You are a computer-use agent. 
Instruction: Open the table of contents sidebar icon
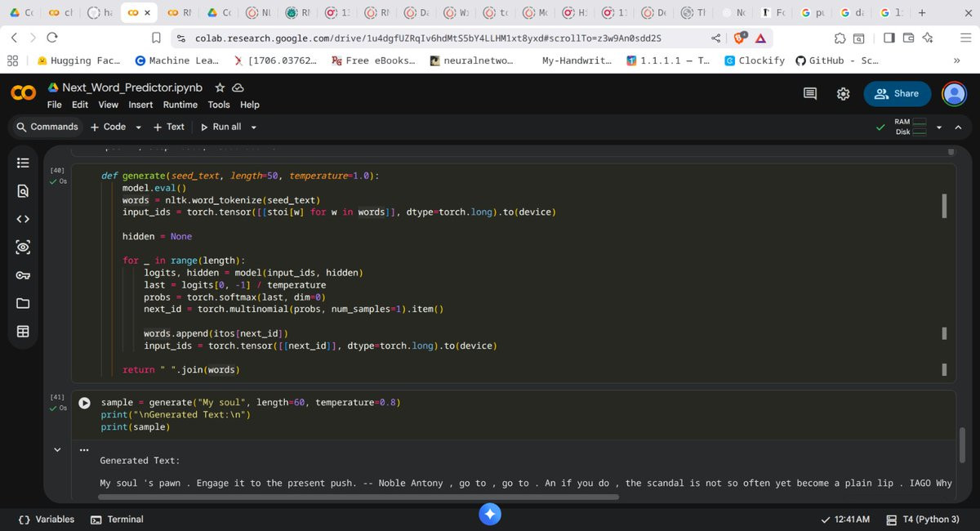tap(23, 163)
